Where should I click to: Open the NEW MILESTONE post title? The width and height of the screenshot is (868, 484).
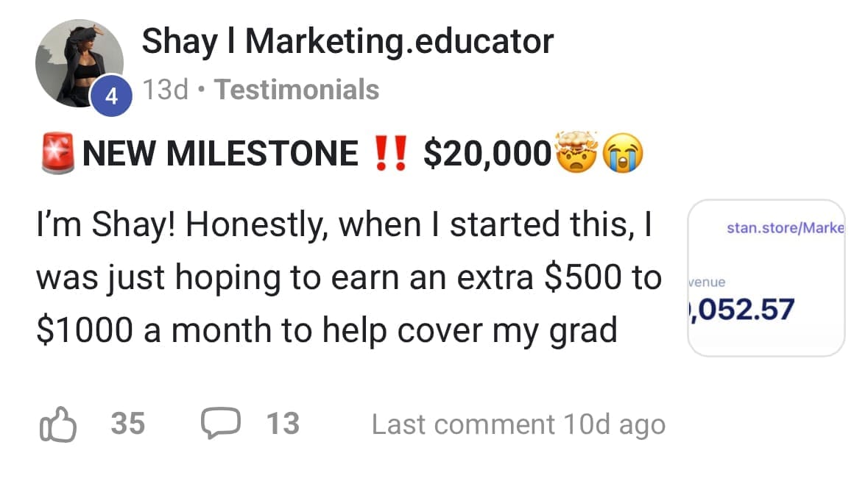pos(220,153)
